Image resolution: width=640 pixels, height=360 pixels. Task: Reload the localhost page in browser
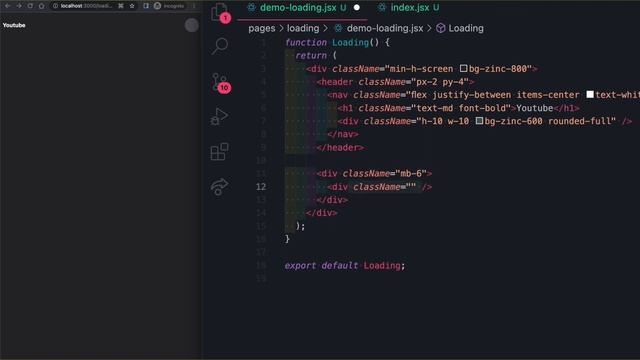click(x=30, y=6)
